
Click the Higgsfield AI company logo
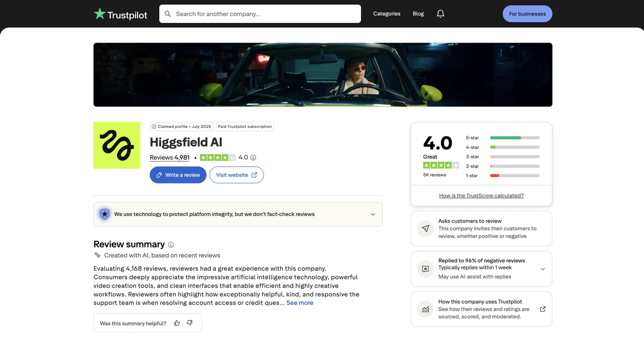click(x=117, y=145)
